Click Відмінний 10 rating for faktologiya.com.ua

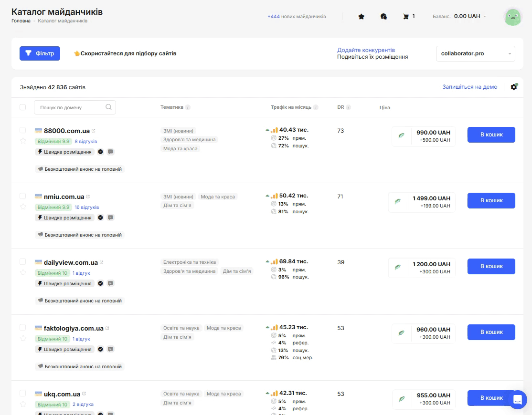tap(52, 339)
